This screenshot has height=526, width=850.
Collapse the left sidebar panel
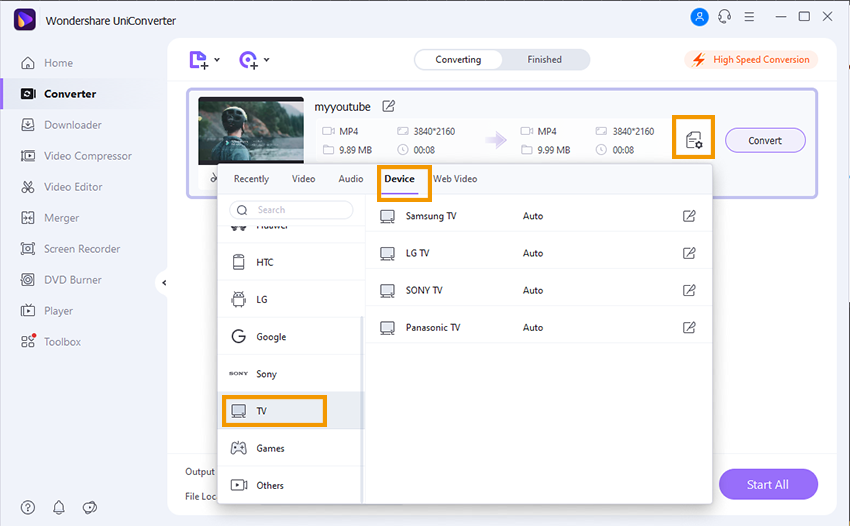[x=163, y=283]
